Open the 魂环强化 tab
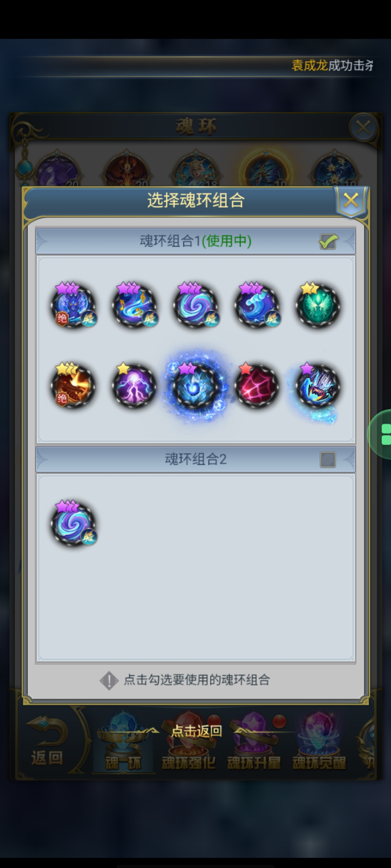This screenshot has height=868, width=391. pyautogui.click(x=188, y=743)
